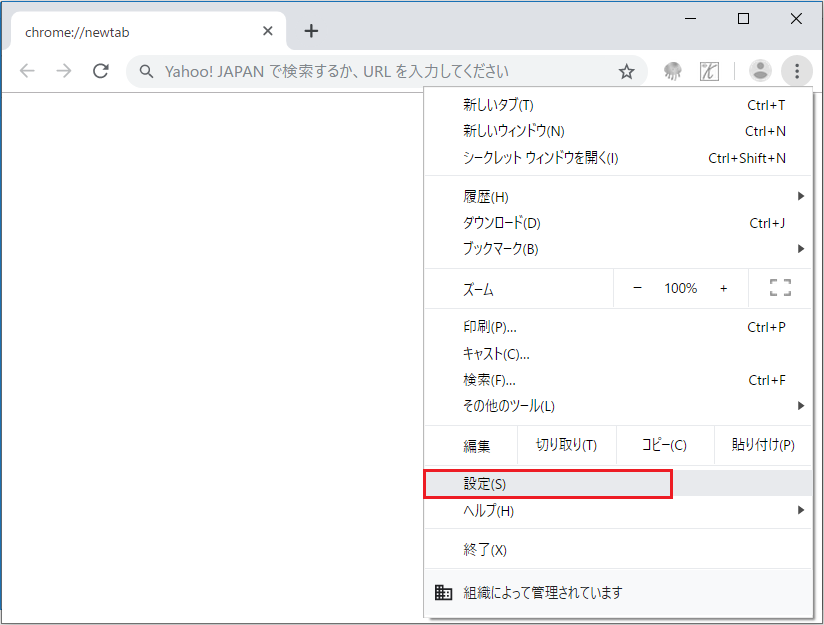This screenshot has width=824, height=625.
Task: Decrease zoom with the minus button
Action: coord(638,288)
